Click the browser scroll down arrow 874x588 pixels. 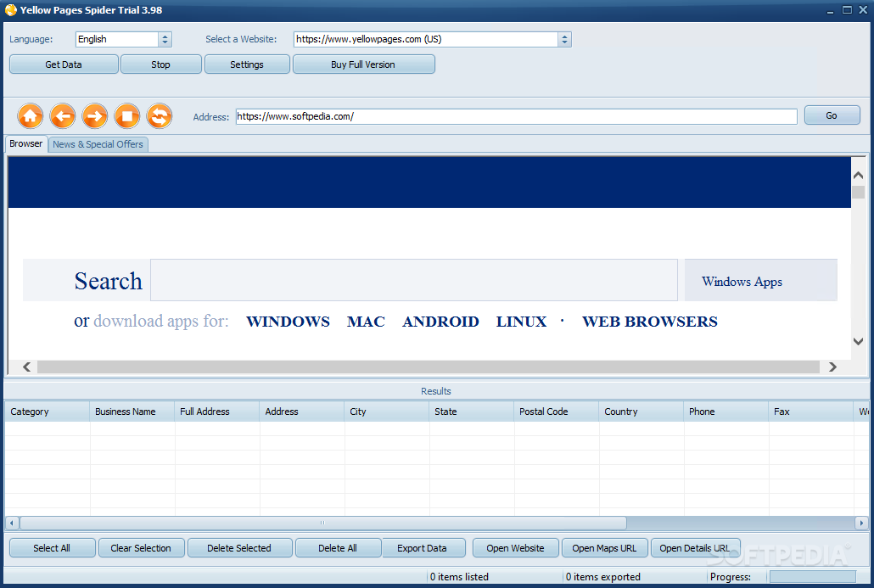(859, 342)
